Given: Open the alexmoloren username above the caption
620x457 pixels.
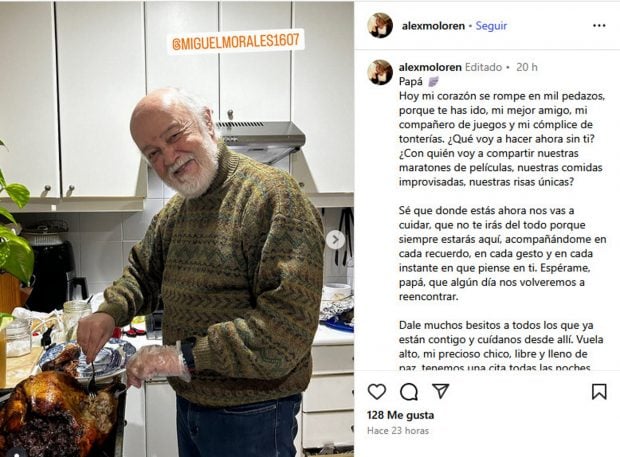Looking at the screenshot, I should (x=430, y=67).
